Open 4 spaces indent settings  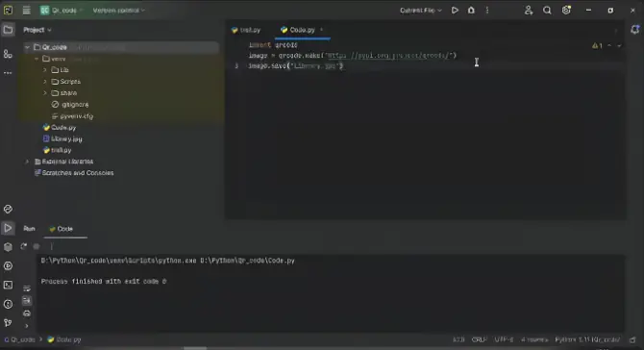(534, 339)
